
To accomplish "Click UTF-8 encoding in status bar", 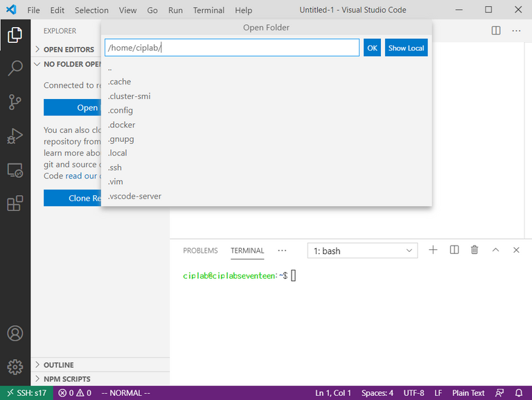I will click(414, 393).
